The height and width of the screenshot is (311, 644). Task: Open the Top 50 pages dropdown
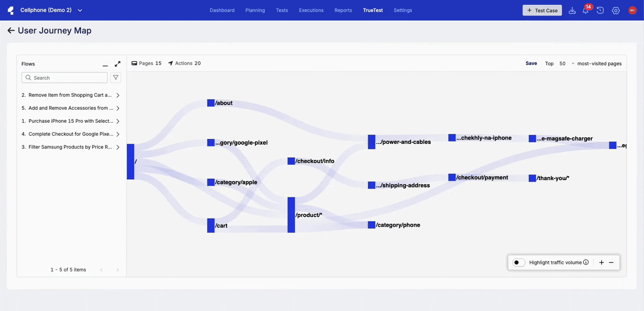pos(567,63)
